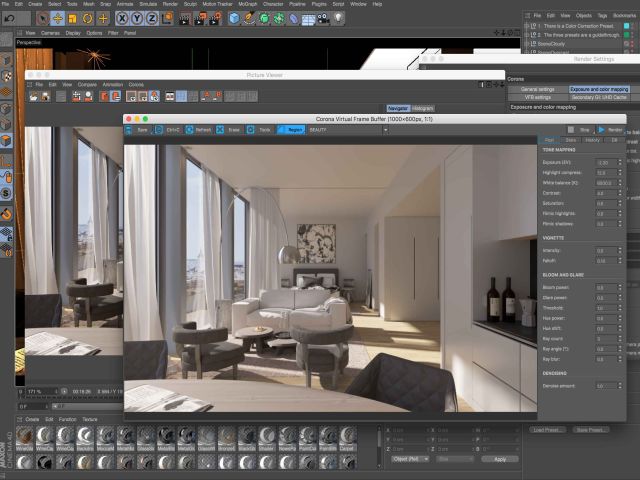Click Exposure (EV) value field
640x480 pixels.
[606, 162]
